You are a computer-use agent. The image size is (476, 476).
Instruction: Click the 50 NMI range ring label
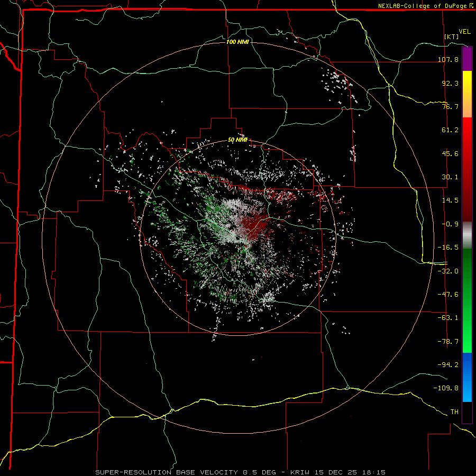(237, 140)
